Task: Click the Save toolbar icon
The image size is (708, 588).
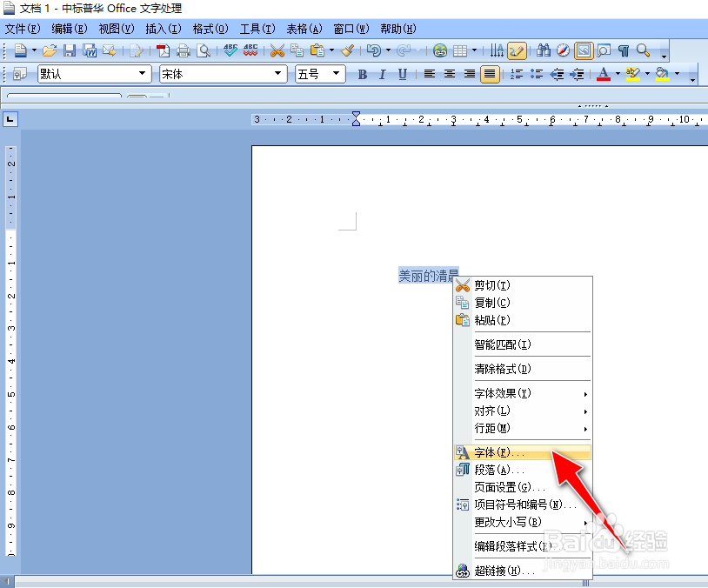Action: click(70, 51)
